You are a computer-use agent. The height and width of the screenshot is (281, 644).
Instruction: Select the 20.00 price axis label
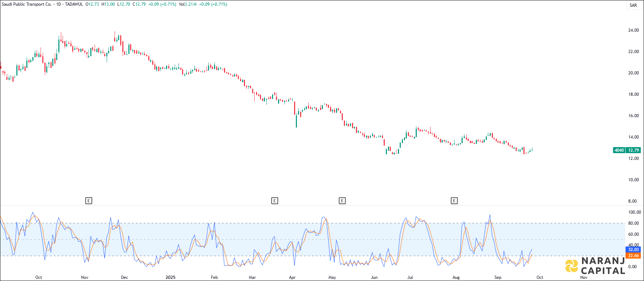pyautogui.click(x=633, y=73)
